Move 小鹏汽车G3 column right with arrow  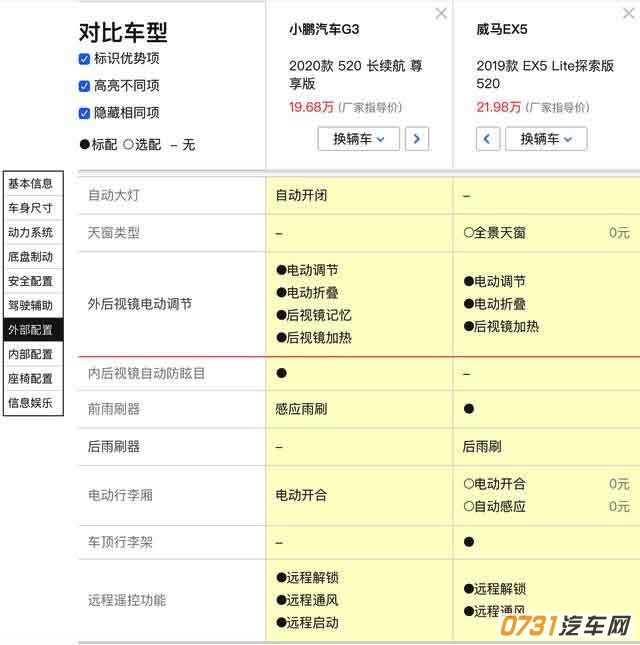coord(417,139)
